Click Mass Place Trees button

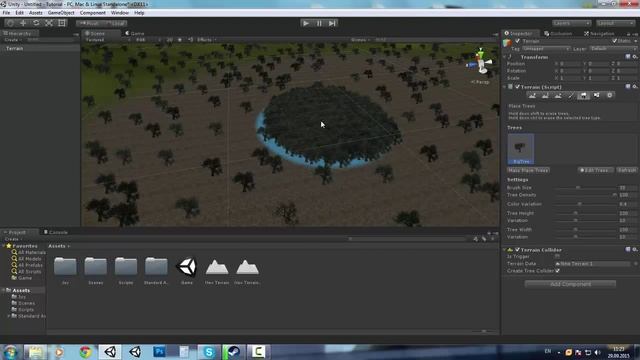(x=528, y=170)
